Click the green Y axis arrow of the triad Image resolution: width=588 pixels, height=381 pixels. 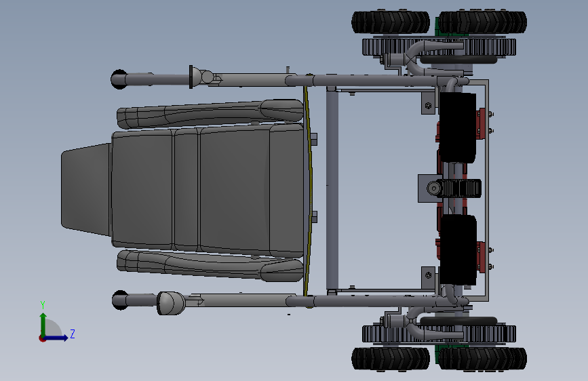coord(43,324)
